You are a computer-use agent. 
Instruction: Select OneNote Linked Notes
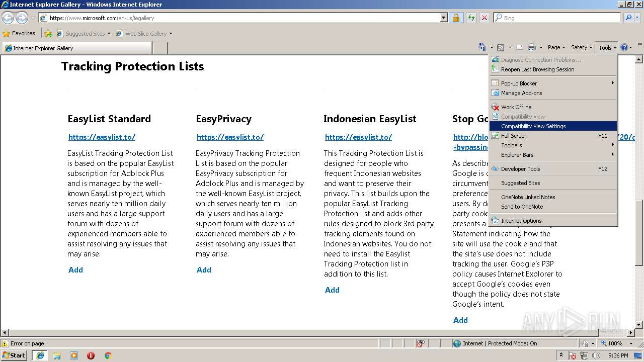click(x=553, y=197)
